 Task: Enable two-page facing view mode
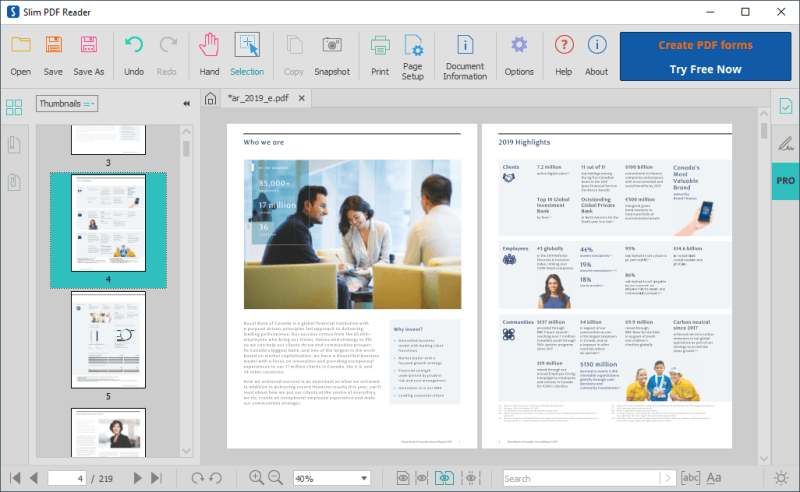click(444, 478)
